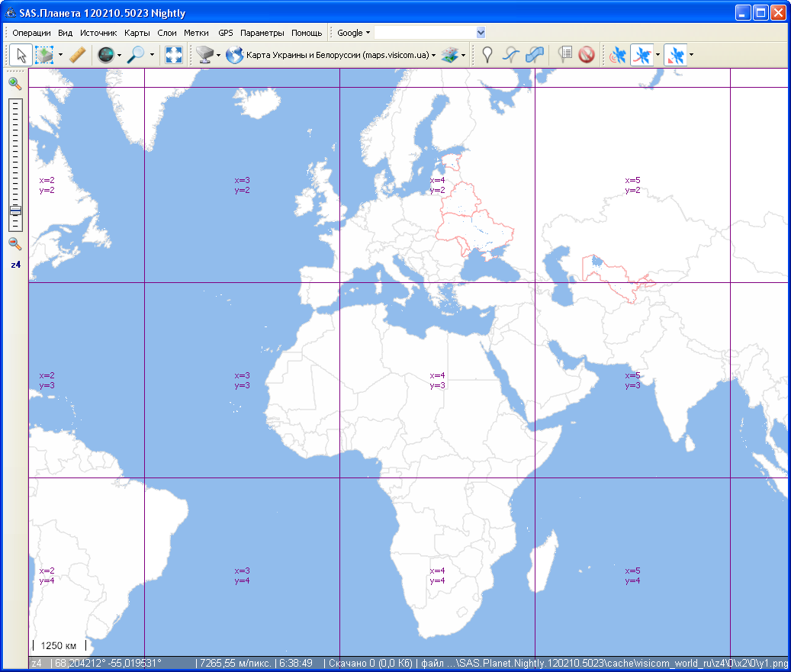Open the layers selection dropdown arrow
Viewport: 791px width, 672px height.
tap(463, 55)
